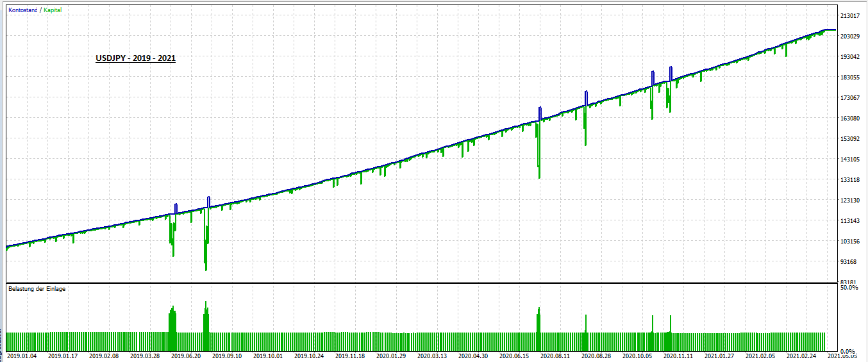The image size is (868, 362).
Task: Select the USDJPY - 2019 - 2021 chart title
Action: click(135, 58)
